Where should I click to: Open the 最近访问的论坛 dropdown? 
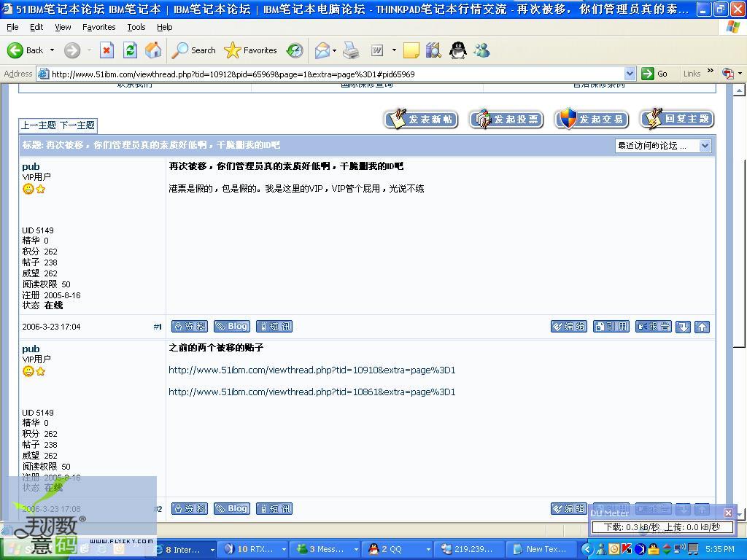663,146
